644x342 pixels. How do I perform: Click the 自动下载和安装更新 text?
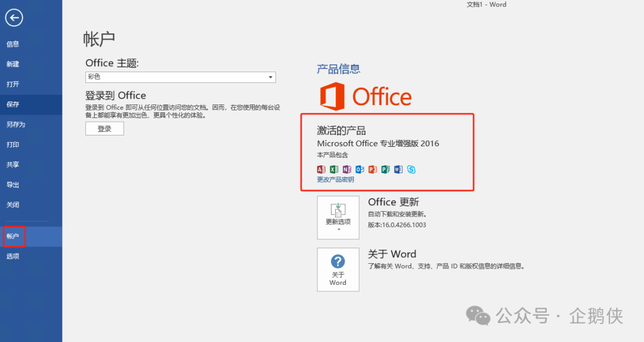click(398, 214)
